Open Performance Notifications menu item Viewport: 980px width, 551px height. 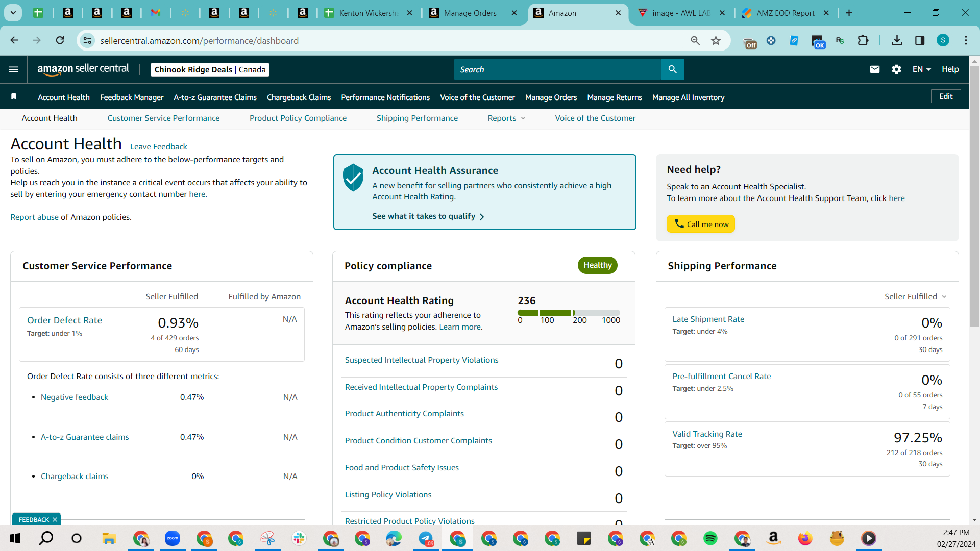pos(385,97)
